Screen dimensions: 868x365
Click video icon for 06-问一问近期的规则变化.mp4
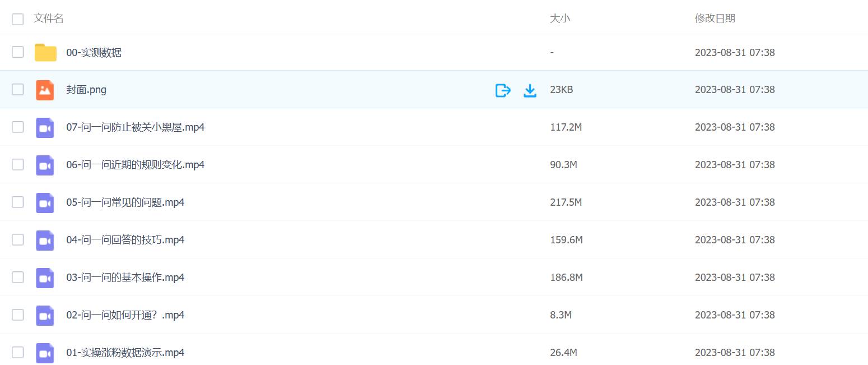[45, 165]
